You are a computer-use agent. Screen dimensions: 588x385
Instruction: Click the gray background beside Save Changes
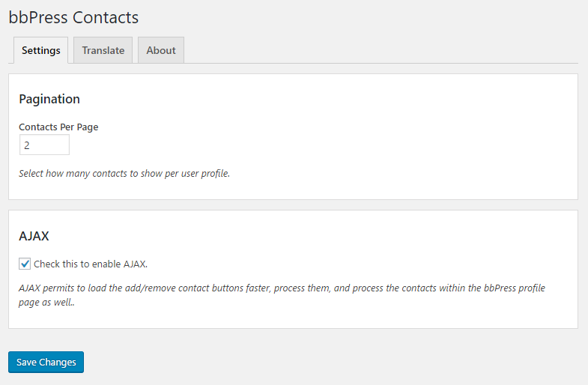(300, 363)
